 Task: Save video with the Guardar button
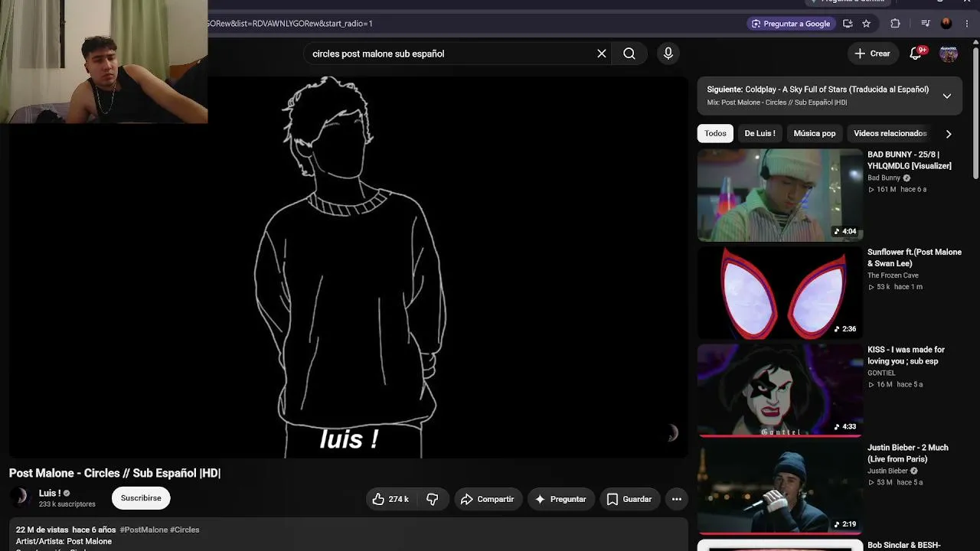click(x=629, y=499)
